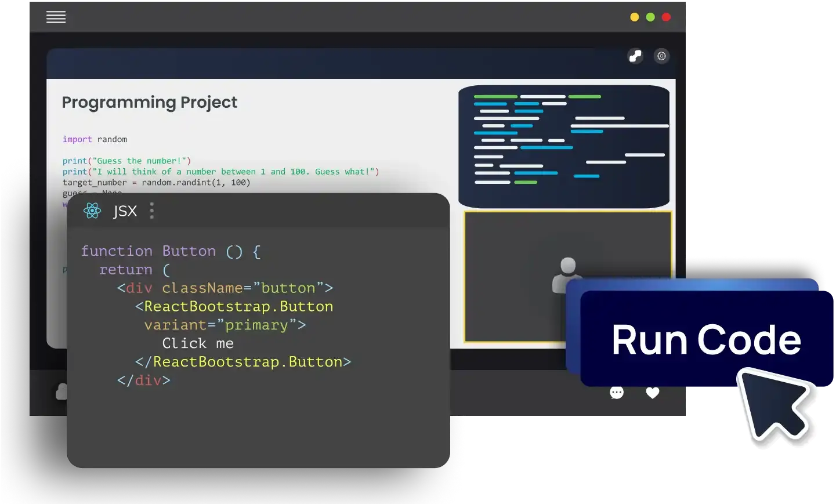Toggle the like heart next to the comment icon
The height and width of the screenshot is (504, 836).
pyautogui.click(x=652, y=393)
